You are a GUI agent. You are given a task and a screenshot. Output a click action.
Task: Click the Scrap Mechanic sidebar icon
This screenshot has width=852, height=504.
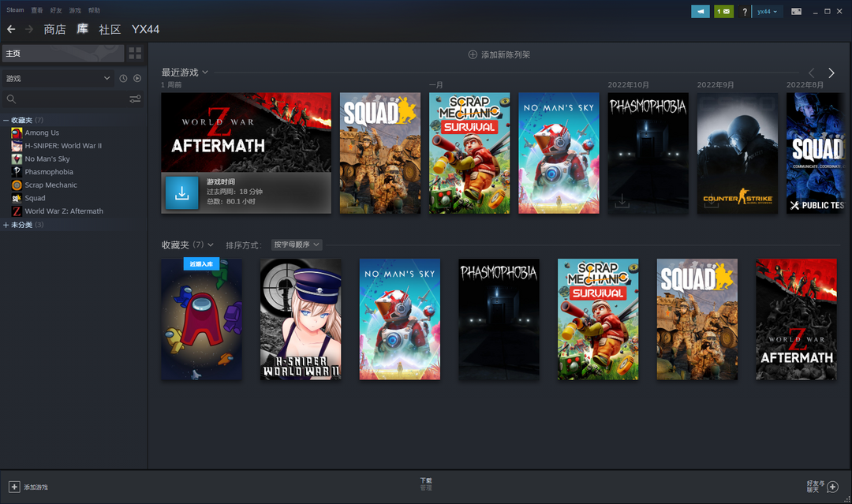[x=17, y=185]
